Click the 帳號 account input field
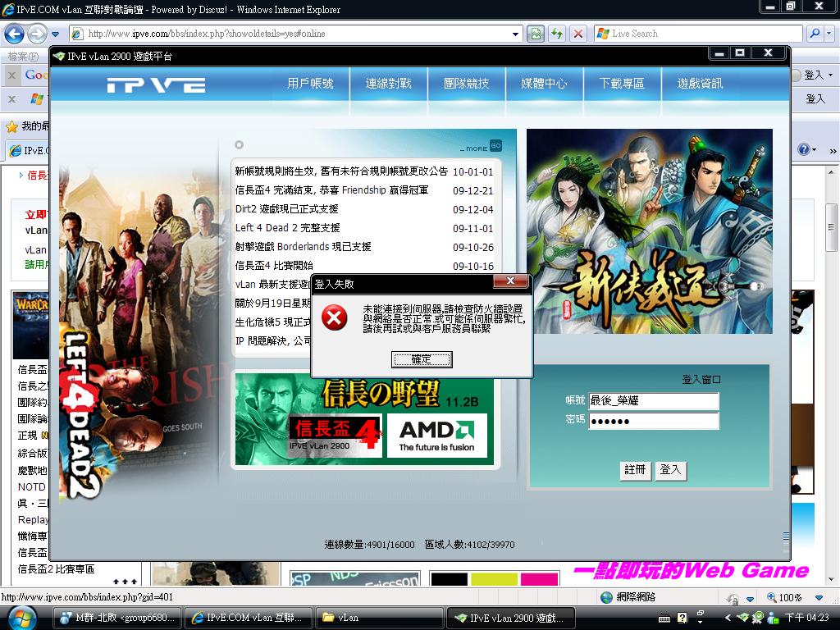 point(654,400)
